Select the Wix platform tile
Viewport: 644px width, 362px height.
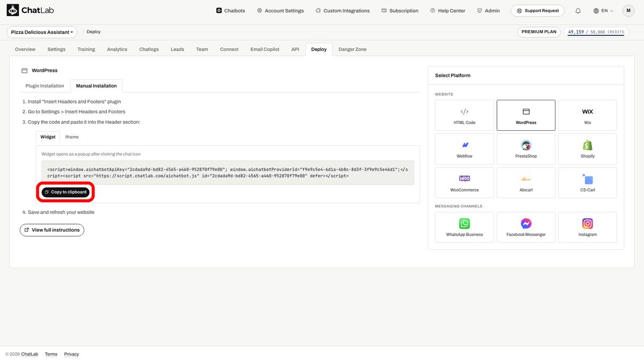[588, 115]
